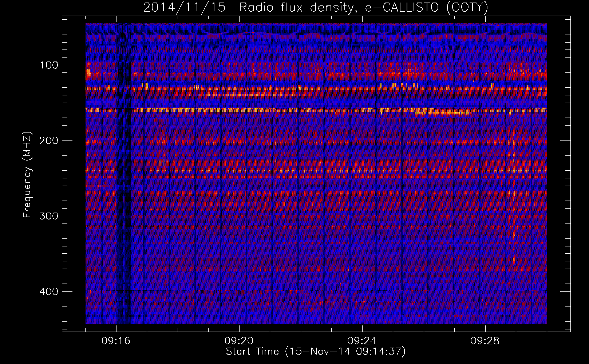Click the 100 frequency tick label

click(49, 65)
